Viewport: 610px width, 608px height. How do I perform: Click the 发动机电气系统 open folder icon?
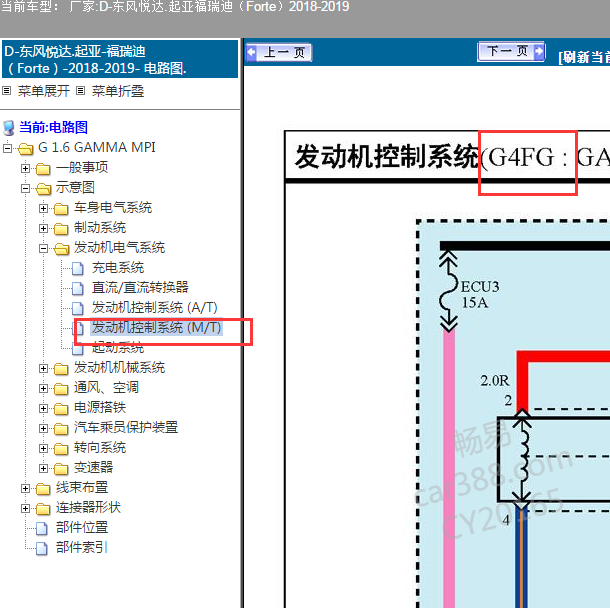pyautogui.click(x=61, y=249)
